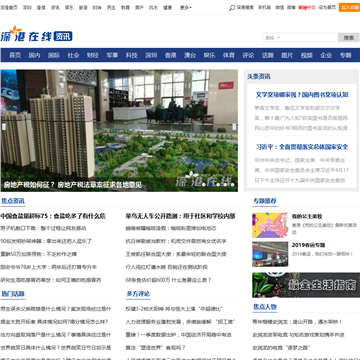Expand the 更多 dropdown in top bar

[186, 7]
